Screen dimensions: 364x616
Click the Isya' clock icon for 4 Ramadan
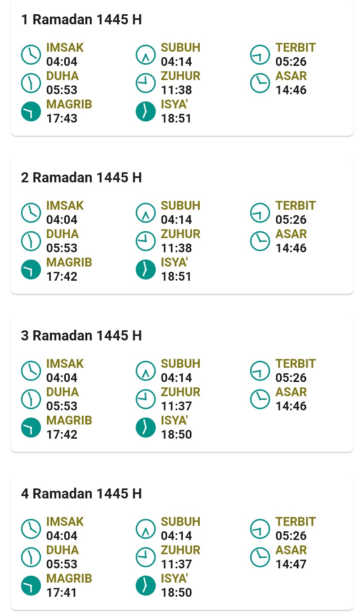145,585
